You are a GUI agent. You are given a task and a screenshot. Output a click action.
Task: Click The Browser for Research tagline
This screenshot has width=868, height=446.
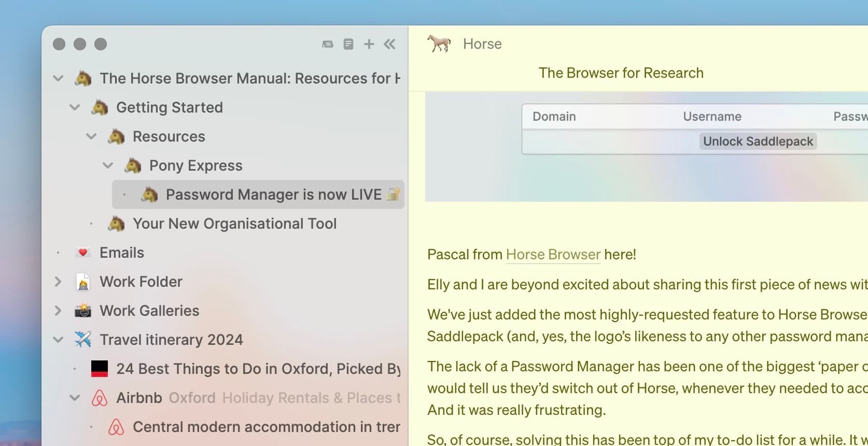pyautogui.click(x=621, y=73)
